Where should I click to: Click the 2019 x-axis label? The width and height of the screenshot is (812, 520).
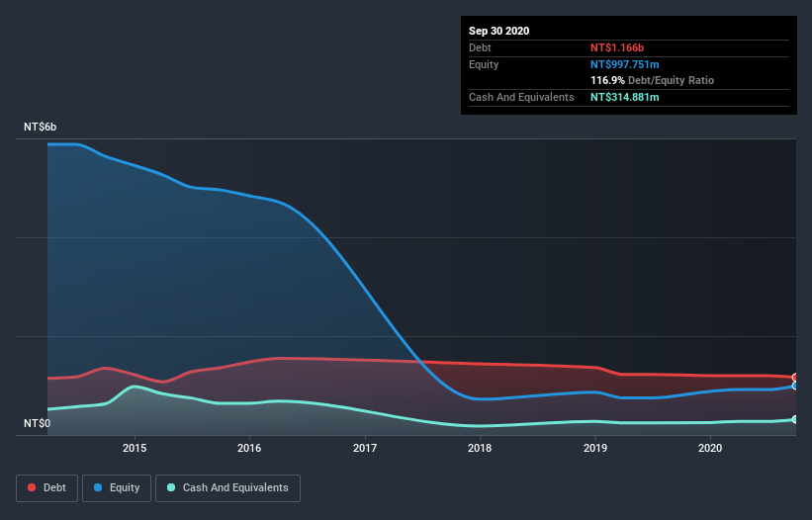[x=595, y=448]
